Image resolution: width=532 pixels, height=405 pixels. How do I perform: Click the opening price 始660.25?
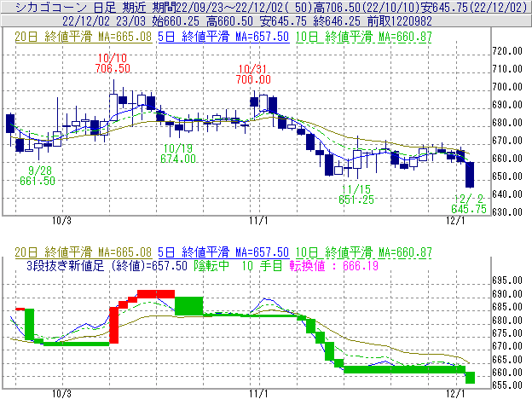176,21
